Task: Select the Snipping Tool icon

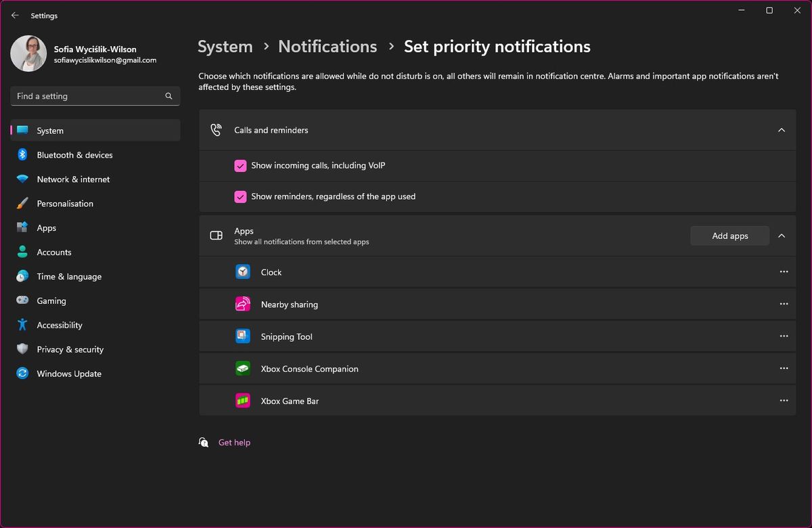Action: click(x=243, y=336)
